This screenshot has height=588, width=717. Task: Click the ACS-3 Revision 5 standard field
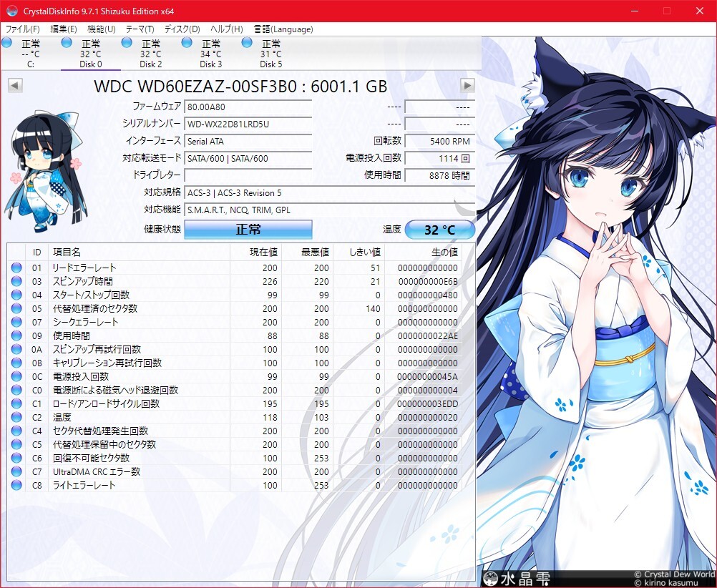point(330,192)
